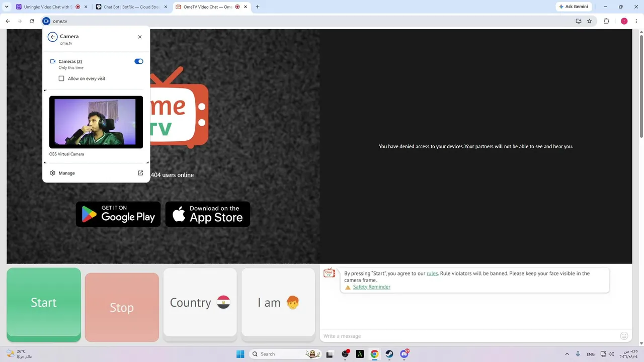Screen dimensions: 644x362
Task: Open the Safety Reminder link
Action: (371, 287)
